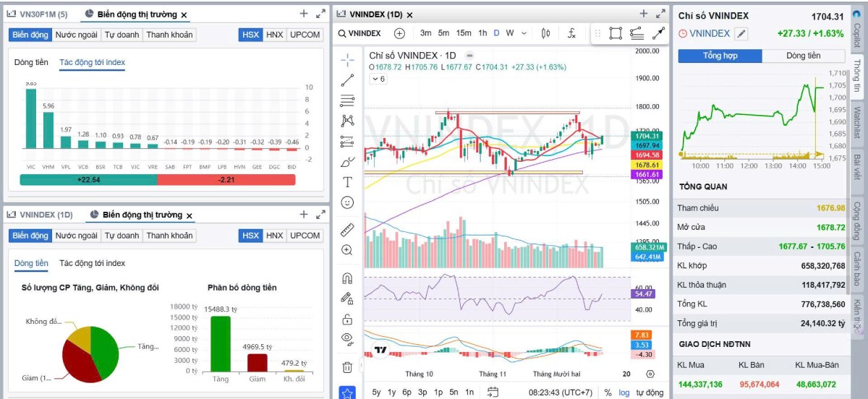868x399 pixels.
Task: Open the fx indicators menu
Action: [x=571, y=33]
